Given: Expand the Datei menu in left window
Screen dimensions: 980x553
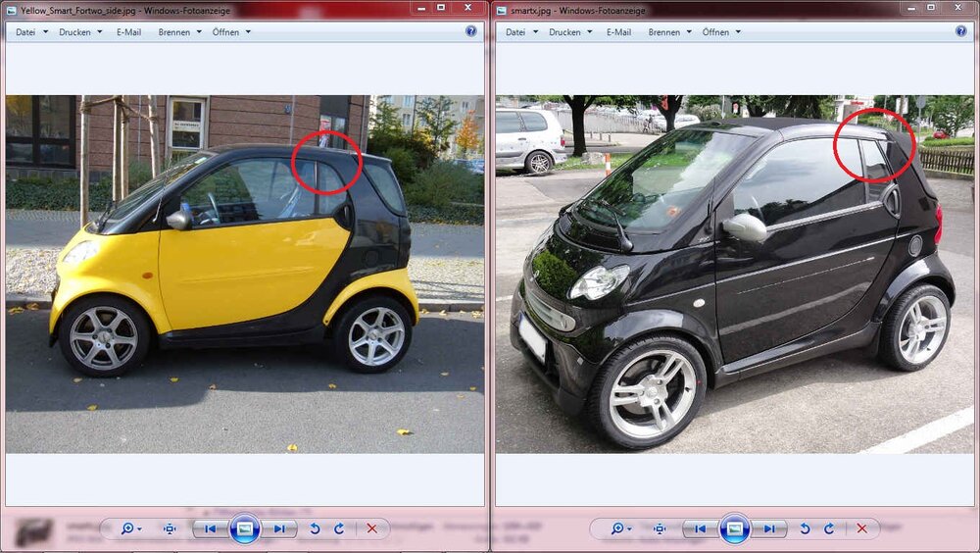Looking at the screenshot, I should click(x=31, y=32).
